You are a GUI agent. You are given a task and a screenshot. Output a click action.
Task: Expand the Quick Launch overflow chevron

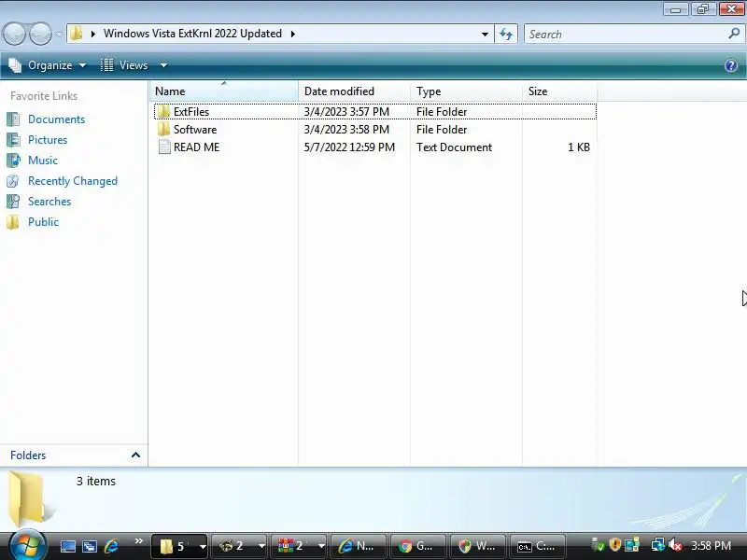point(138,541)
